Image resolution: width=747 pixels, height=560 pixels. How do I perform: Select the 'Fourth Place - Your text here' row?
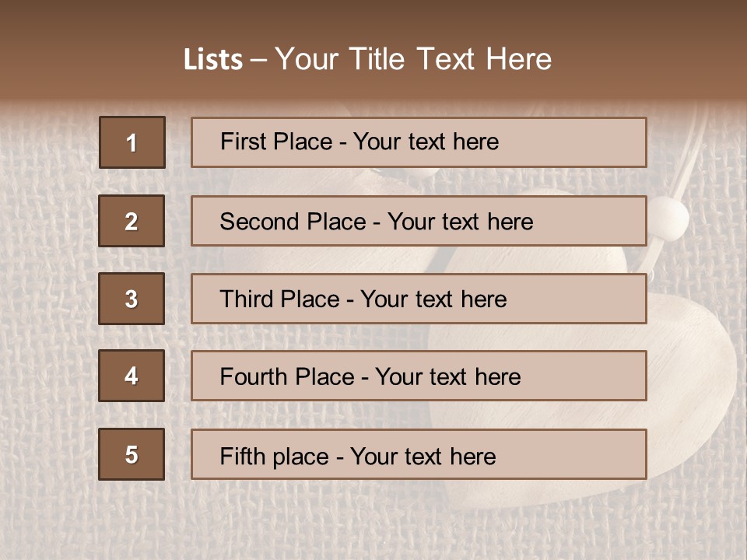tap(419, 376)
